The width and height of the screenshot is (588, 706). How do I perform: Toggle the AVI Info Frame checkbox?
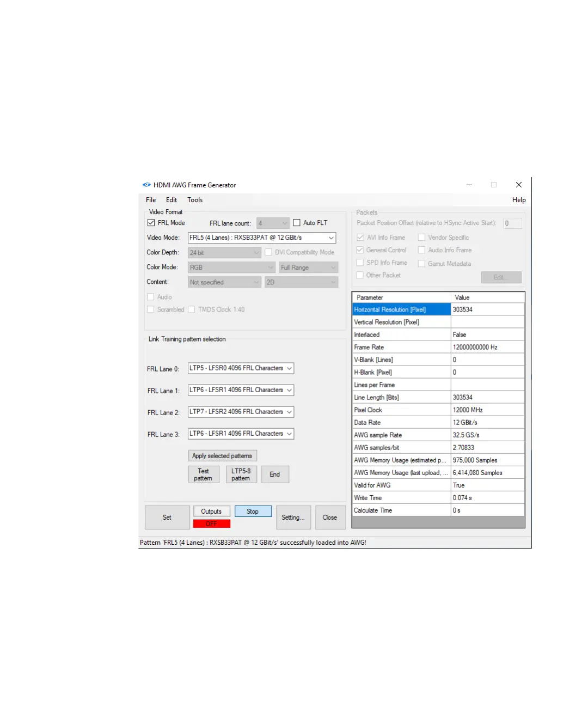coord(360,238)
